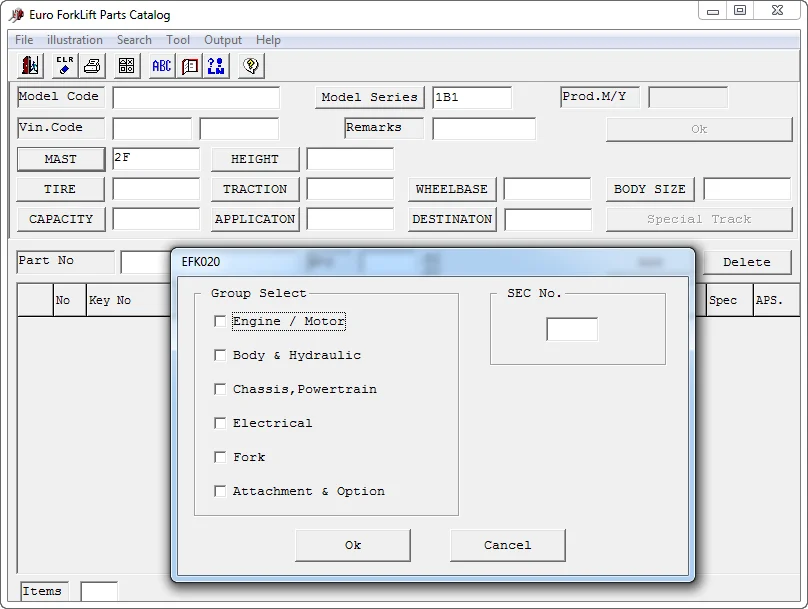
Task: Click the APS. column header
Action: (777, 300)
